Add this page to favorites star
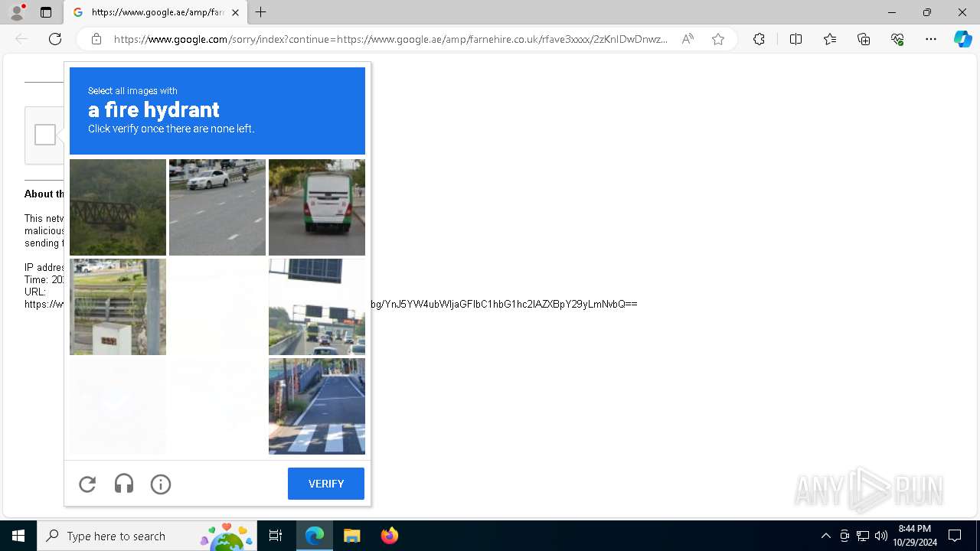 coord(718,39)
